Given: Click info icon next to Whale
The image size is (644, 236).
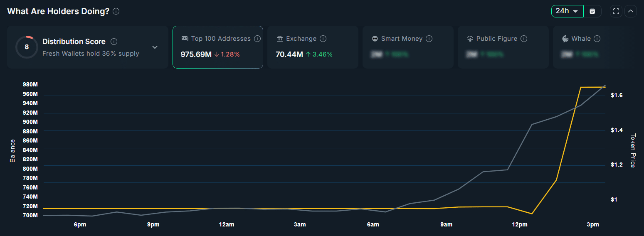Looking at the screenshot, I should (597, 39).
